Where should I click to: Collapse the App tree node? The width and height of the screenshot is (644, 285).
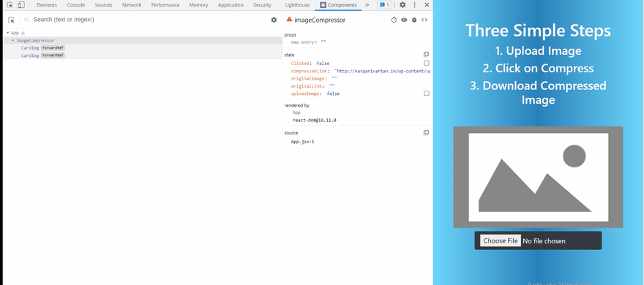8,33
